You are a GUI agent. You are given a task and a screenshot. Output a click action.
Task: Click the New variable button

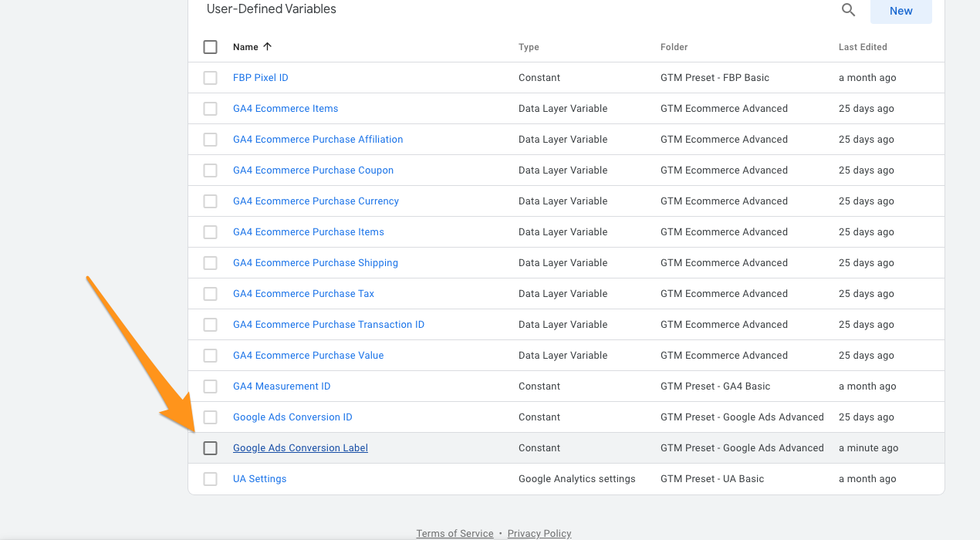[901, 11]
